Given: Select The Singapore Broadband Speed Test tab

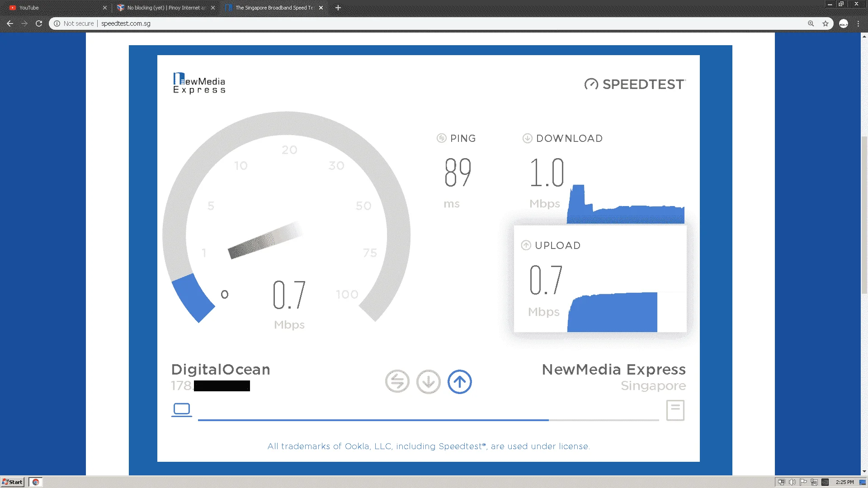Looking at the screenshot, I should point(274,8).
